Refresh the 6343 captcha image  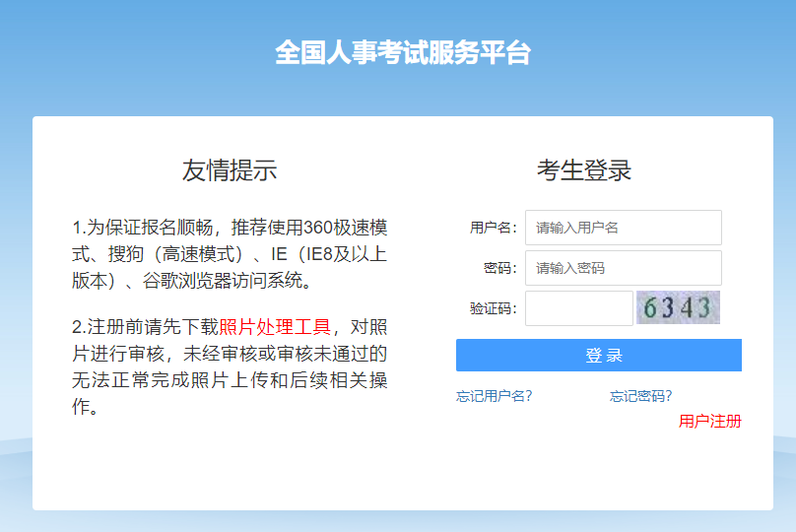coord(678,308)
